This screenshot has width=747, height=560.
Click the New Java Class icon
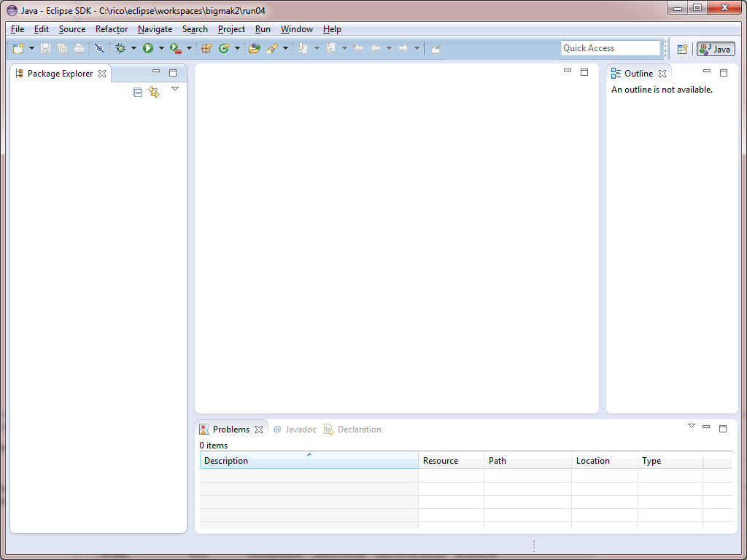tap(224, 48)
